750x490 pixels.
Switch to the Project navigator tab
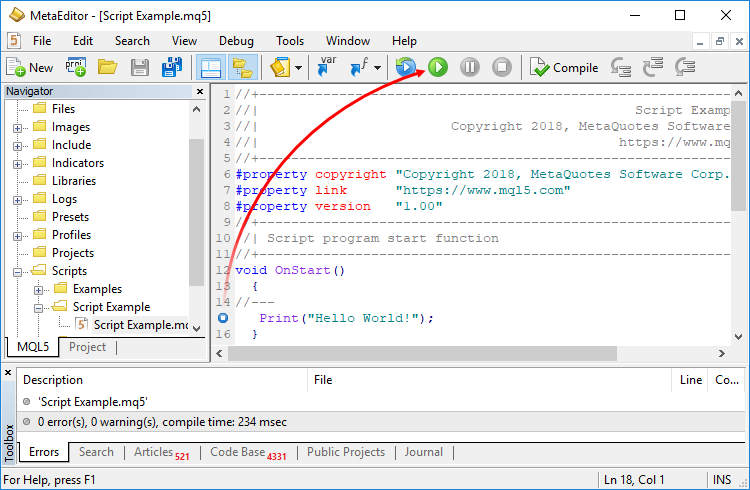coord(87,347)
